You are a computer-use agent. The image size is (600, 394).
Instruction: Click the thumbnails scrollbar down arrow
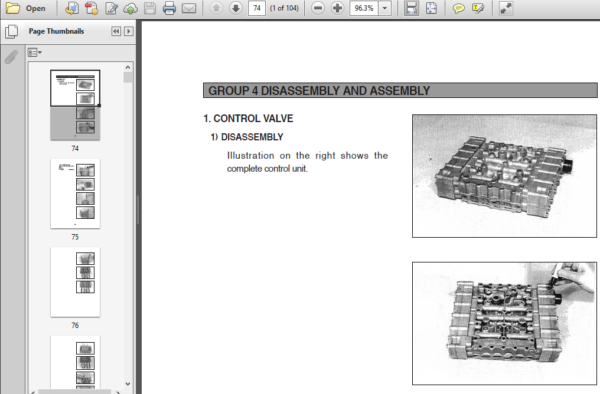128,384
